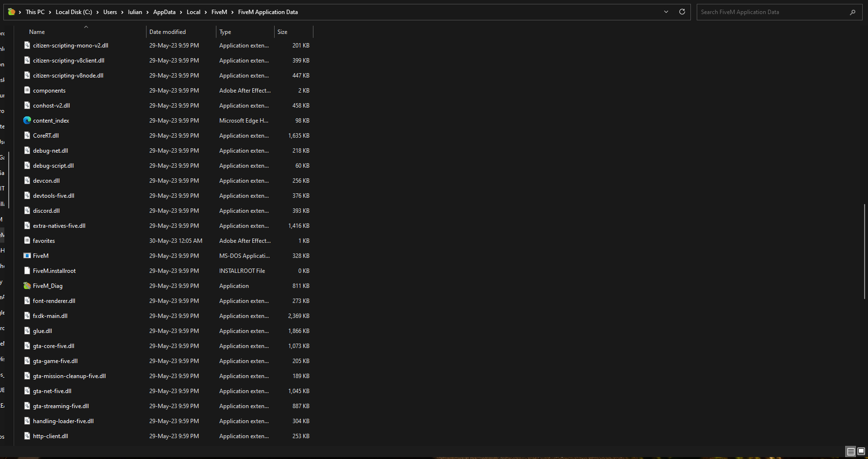
Task: Expand the chevron after This PC
Action: pos(50,12)
